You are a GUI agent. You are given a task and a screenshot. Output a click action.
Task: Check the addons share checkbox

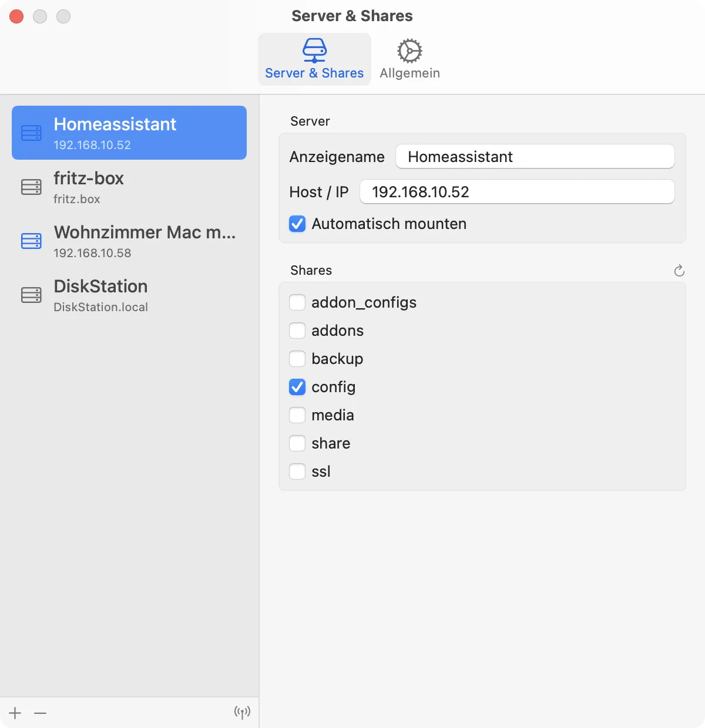[297, 331]
